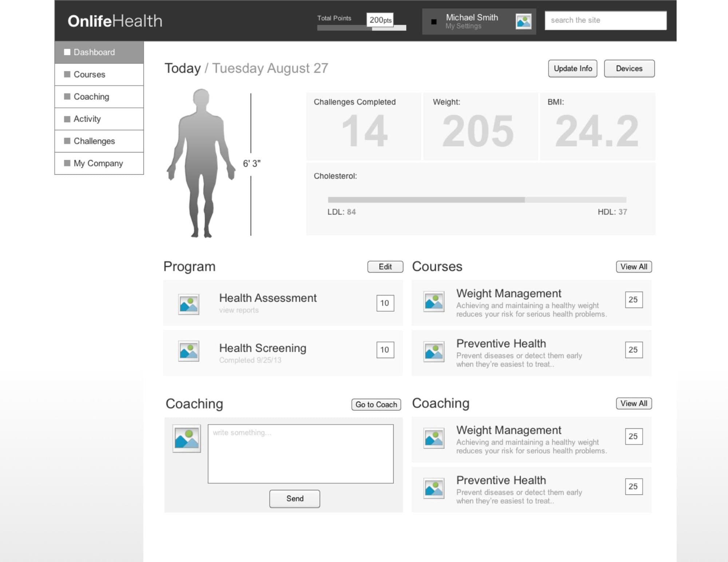
Task: Click the Health Screening title
Action: click(263, 348)
